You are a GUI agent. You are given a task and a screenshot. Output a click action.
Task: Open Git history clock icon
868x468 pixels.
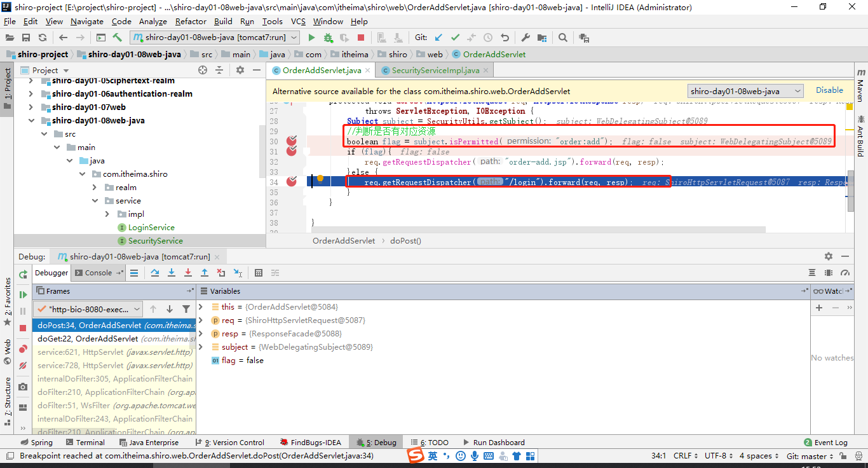[488, 38]
